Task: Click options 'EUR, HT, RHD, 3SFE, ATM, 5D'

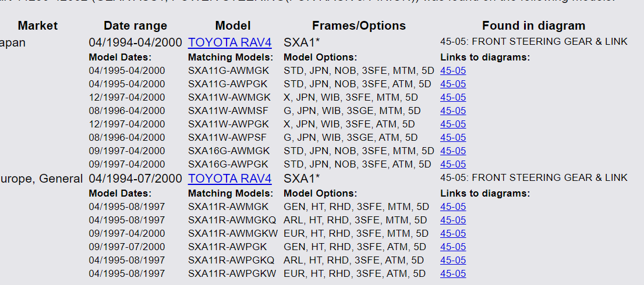Action: tap(355, 273)
